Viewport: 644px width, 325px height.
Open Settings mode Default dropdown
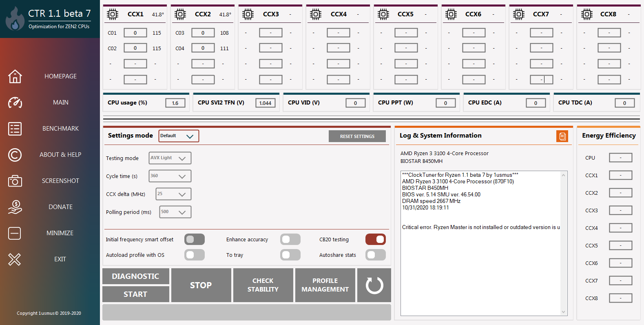click(x=179, y=136)
